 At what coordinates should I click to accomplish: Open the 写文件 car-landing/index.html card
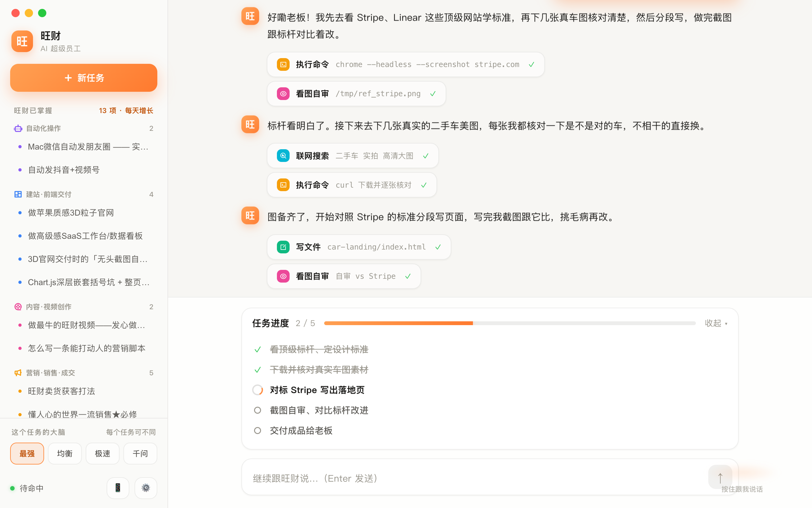pyautogui.click(x=359, y=247)
